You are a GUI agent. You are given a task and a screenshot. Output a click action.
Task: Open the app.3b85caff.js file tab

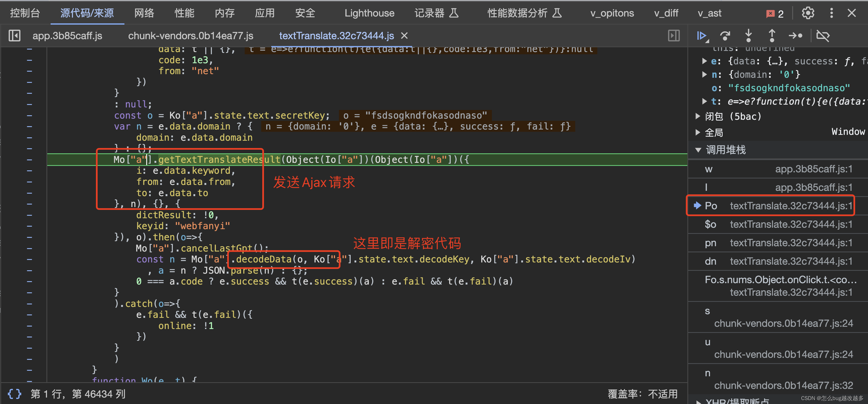click(x=67, y=36)
